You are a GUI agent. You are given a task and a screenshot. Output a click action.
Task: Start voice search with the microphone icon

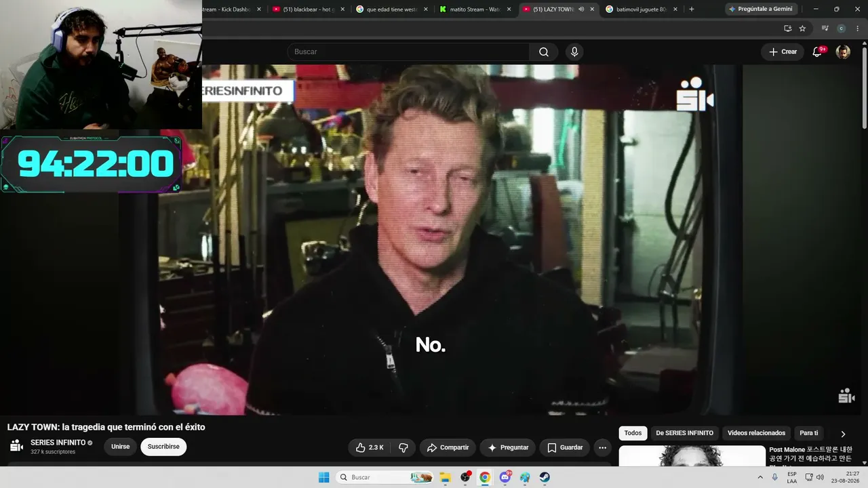(574, 52)
